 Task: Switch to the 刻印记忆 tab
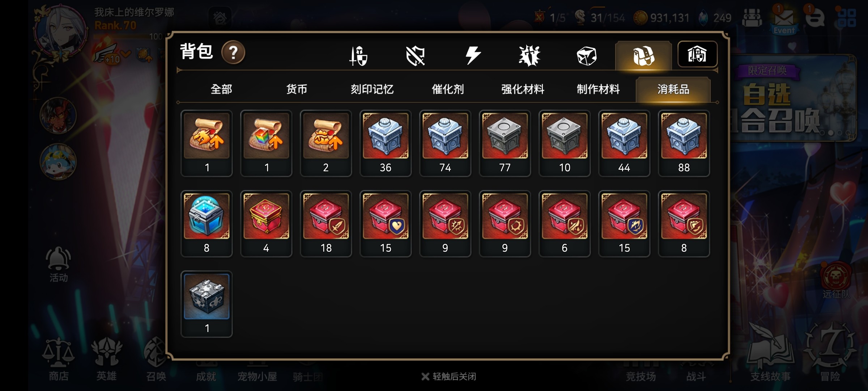[x=372, y=89]
